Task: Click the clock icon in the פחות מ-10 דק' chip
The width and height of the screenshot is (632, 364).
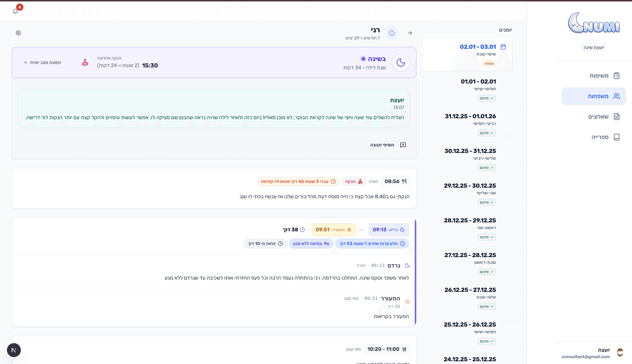Action: 281,244
